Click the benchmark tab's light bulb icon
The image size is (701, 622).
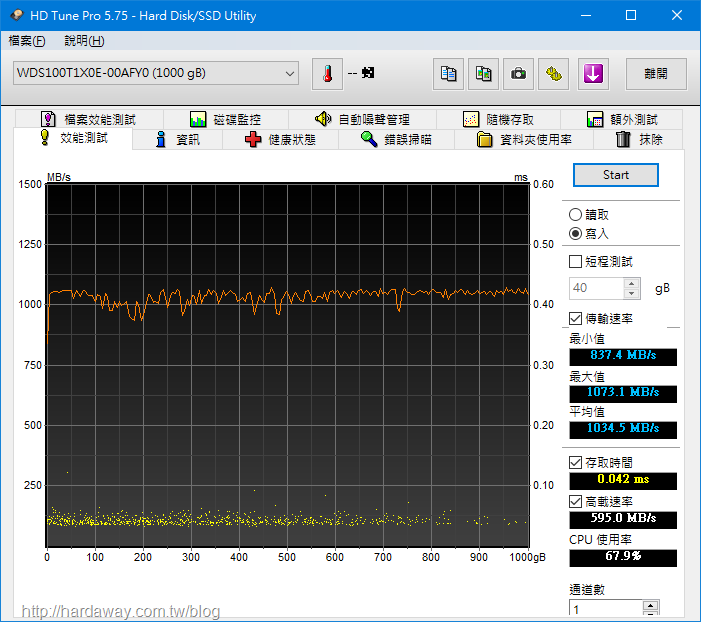coord(45,137)
